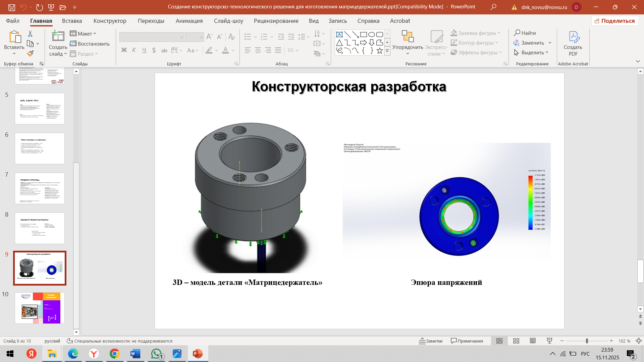The image size is (644, 362).
Task: Toggle the Comments pane
Action: 467,341
